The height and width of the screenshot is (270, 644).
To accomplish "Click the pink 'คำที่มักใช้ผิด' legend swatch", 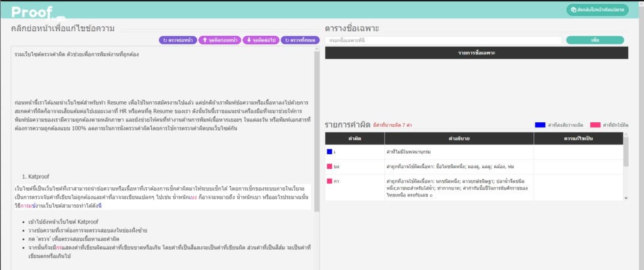I will click(x=595, y=125).
